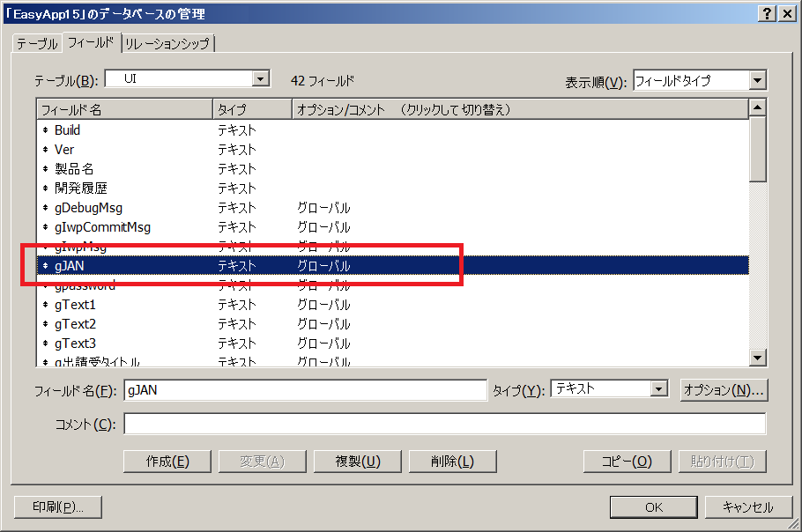
Task: Click the field list scroll down arrow
Action: [758, 358]
